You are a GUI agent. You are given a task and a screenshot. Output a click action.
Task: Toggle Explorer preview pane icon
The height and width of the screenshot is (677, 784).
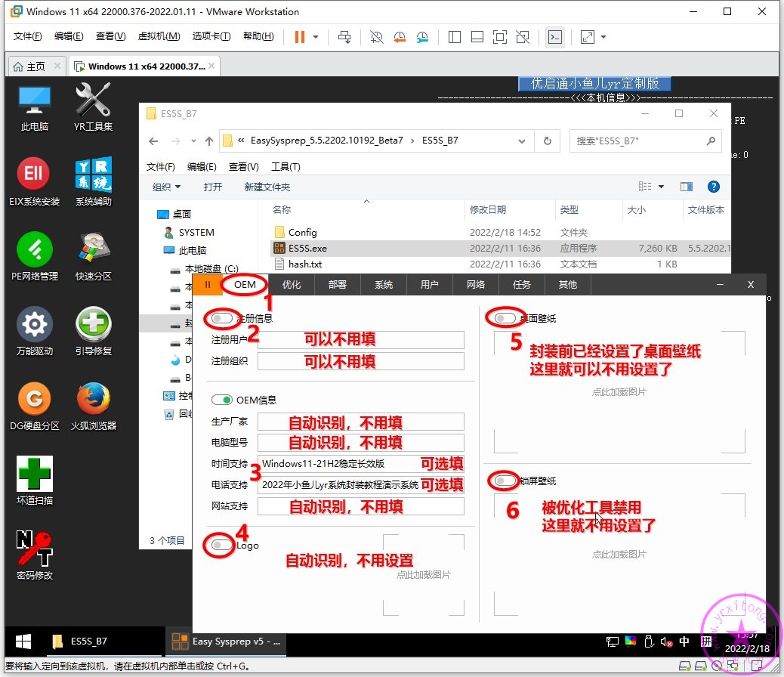point(687,187)
